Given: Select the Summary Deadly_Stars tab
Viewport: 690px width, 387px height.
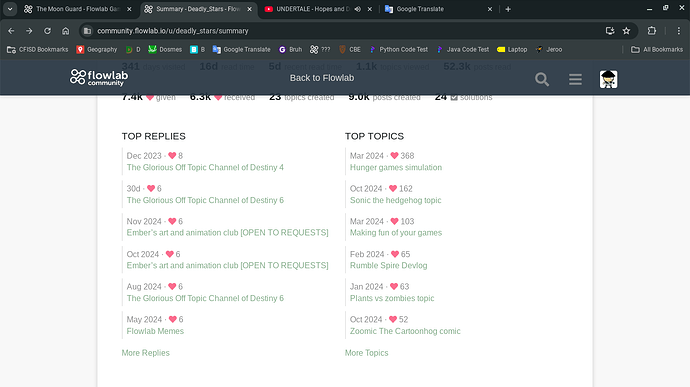Looking at the screenshot, I should coord(198,9).
